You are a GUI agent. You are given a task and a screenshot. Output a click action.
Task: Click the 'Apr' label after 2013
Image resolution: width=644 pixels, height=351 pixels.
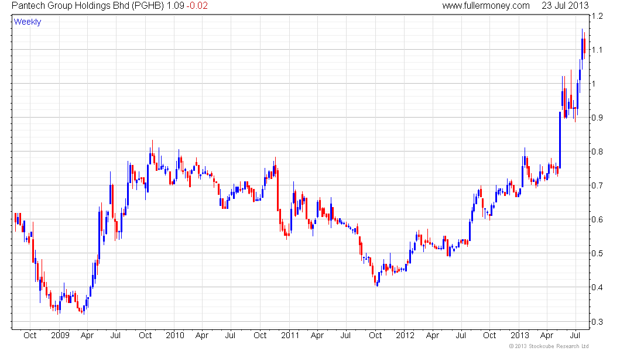(547, 335)
